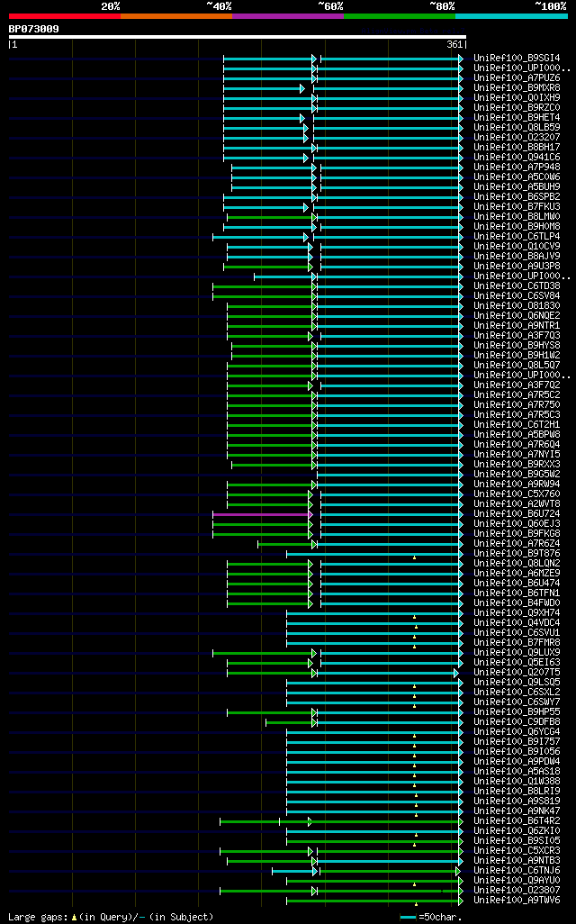This screenshot has height=924, width=576.
Task: Click hit label UniRef100_B4FWD0
Action: point(517,603)
